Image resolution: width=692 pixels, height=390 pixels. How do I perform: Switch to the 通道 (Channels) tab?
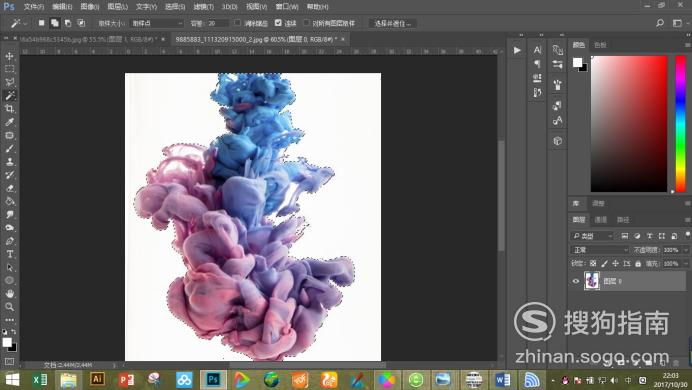(601, 219)
